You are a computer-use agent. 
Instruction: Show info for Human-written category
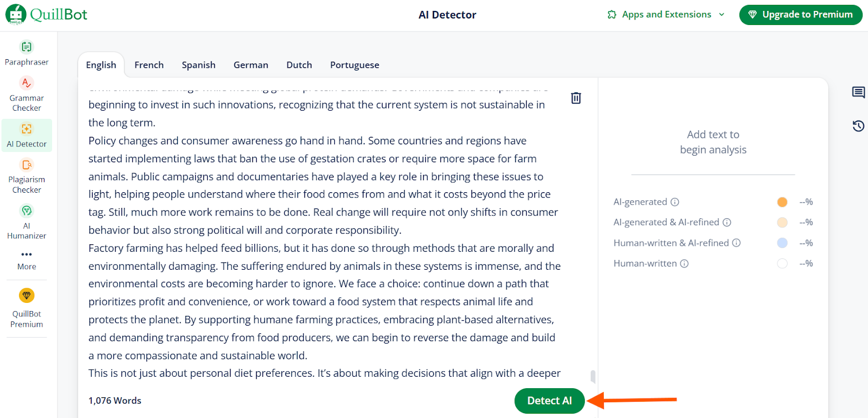coord(685,264)
